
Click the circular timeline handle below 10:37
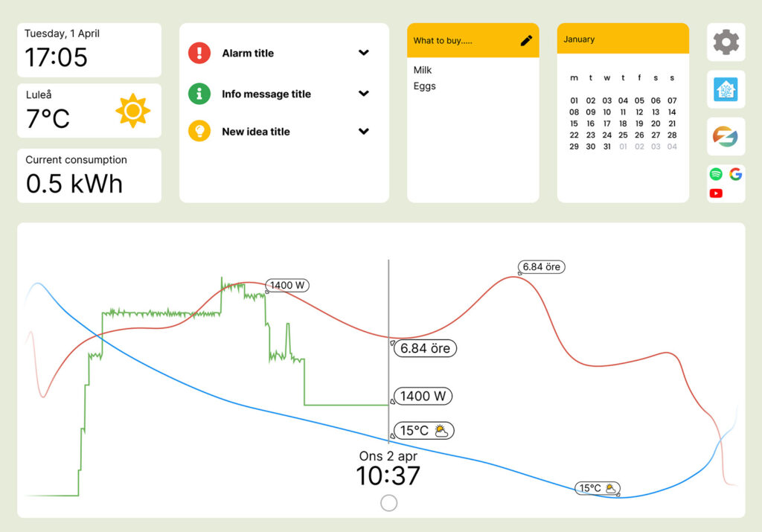(x=388, y=504)
